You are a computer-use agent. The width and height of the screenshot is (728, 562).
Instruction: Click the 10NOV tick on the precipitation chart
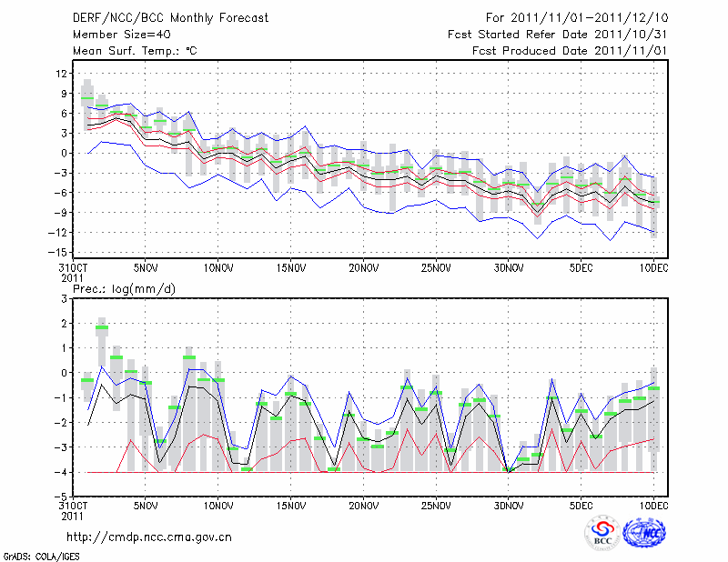[217, 506]
